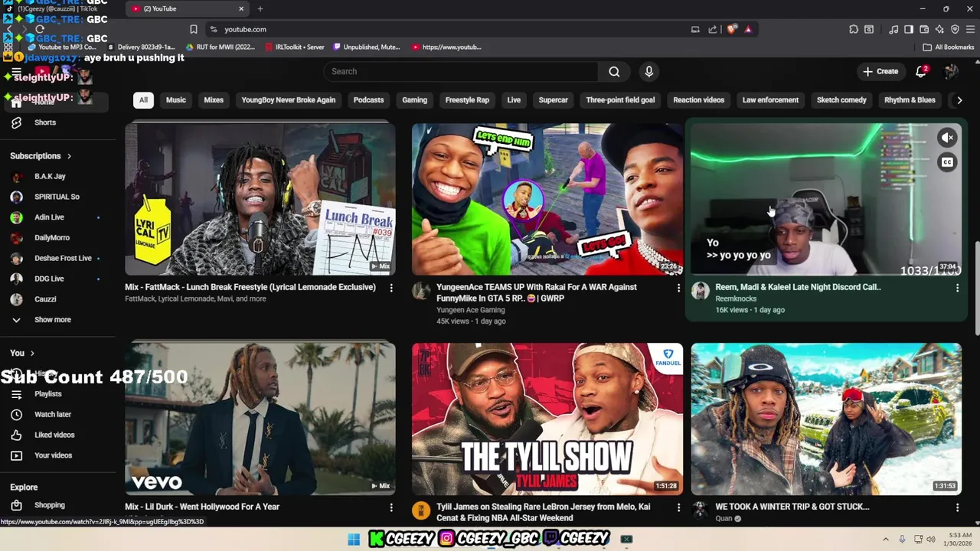Select the Gaming filter chip

tap(414, 100)
